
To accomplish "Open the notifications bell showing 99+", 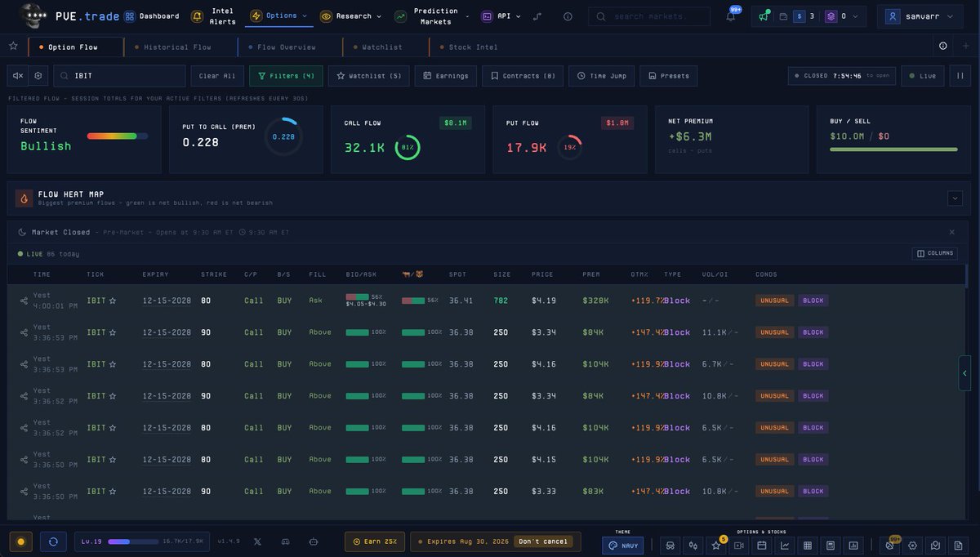I will (731, 16).
